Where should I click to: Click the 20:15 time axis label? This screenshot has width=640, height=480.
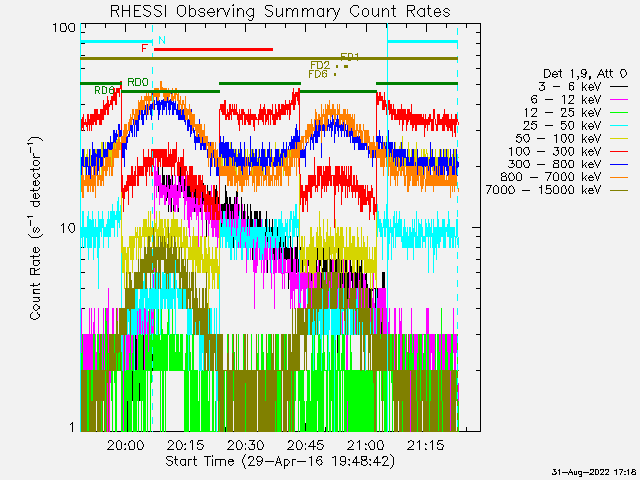click(185, 445)
